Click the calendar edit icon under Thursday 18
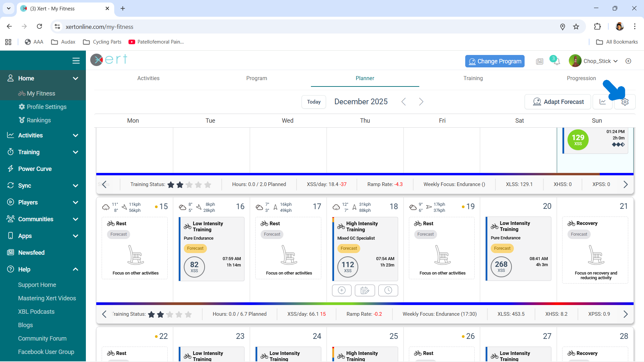The height and width of the screenshot is (362, 644). pyautogui.click(x=365, y=290)
